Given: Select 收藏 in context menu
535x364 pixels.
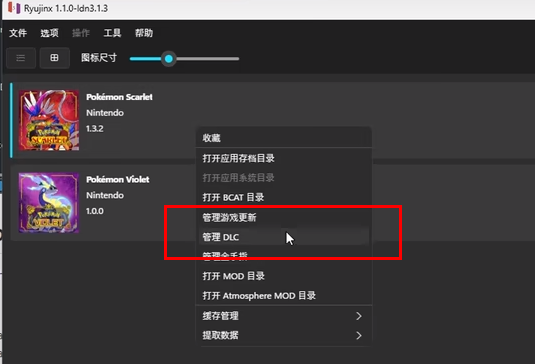Looking at the screenshot, I should pos(284,138).
